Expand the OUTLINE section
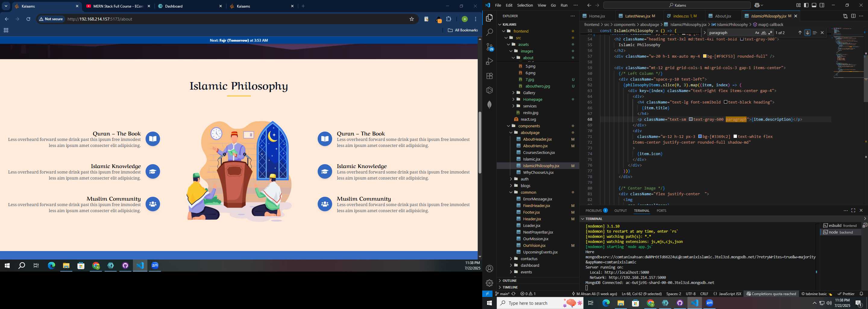Viewport: 868px width, 309px height. point(537,281)
